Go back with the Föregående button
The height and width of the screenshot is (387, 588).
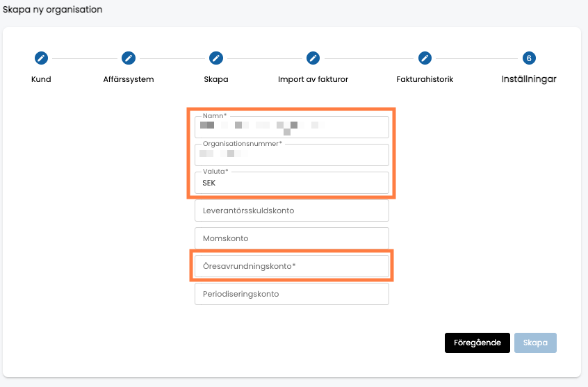pyautogui.click(x=477, y=343)
